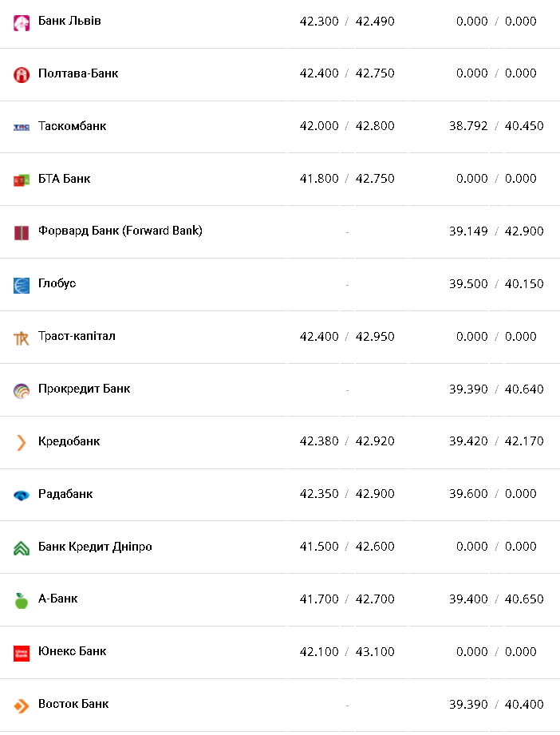Click Глобус rate 39.500 / 40.150
560x735 pixels.
click(x=496, y=284)
